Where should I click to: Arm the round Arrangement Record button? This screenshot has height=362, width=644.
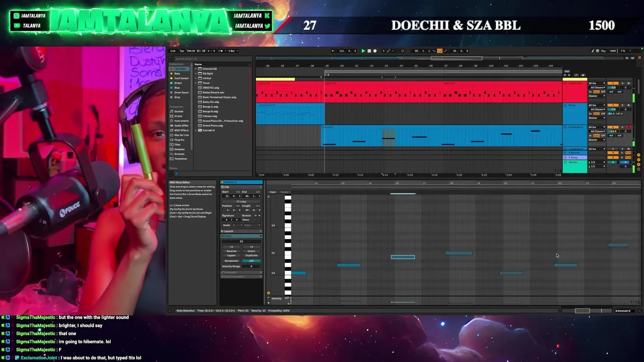pos(375,51)
